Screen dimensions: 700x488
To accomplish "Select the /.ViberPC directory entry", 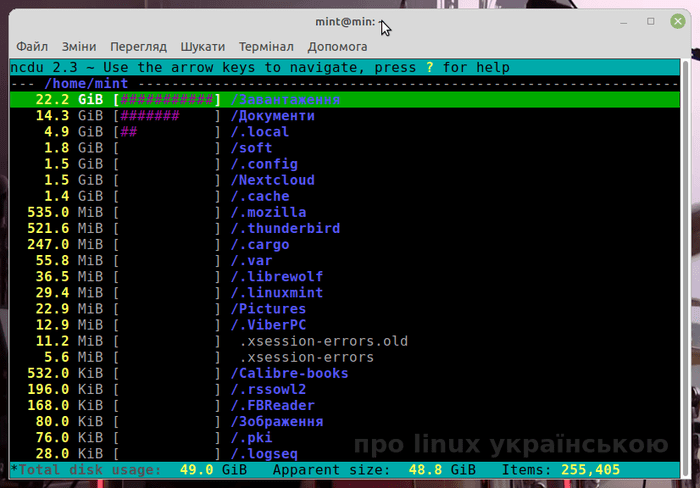I will pos(345,325).
